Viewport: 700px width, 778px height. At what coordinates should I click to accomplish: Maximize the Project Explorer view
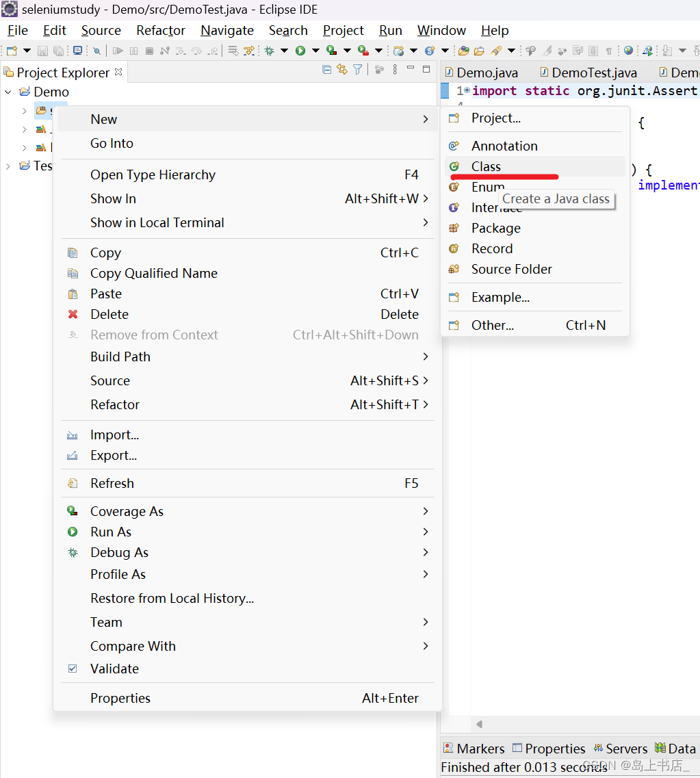[426, 69]
